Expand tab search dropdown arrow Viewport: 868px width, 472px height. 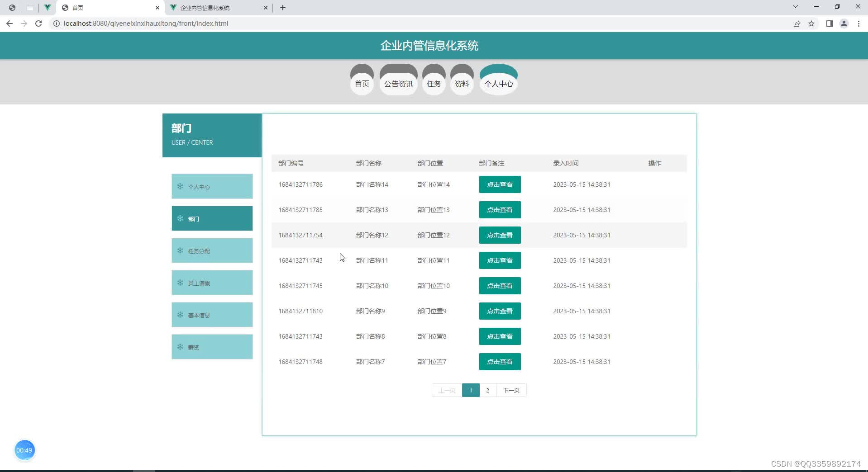(795, 7)
